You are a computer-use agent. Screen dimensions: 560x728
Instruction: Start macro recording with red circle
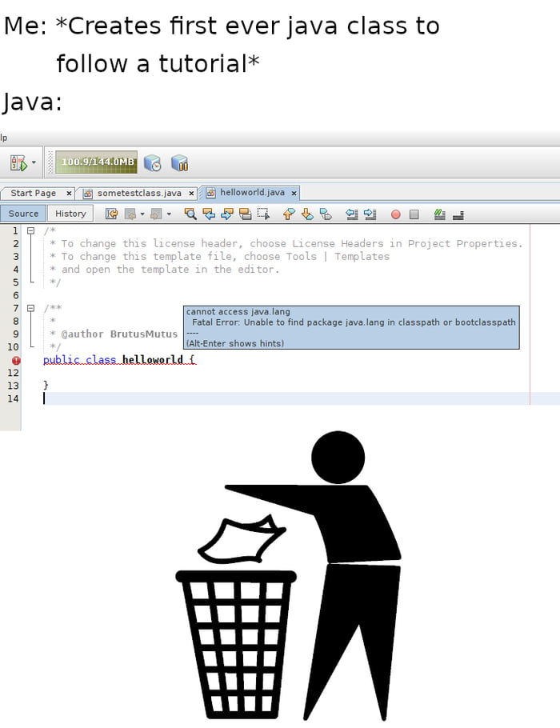tap(395, 214)
